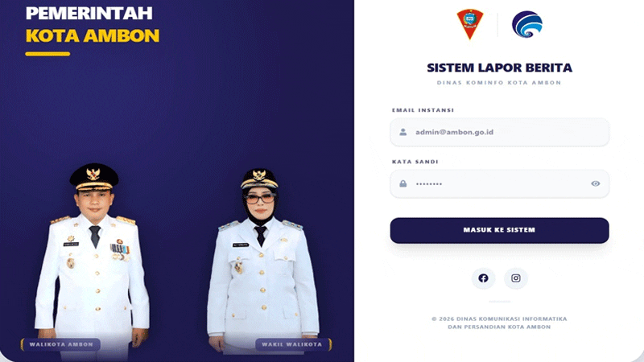The image size is (644, 362).
Task: Click the padlock icon in password field
Action: (403, 183)
